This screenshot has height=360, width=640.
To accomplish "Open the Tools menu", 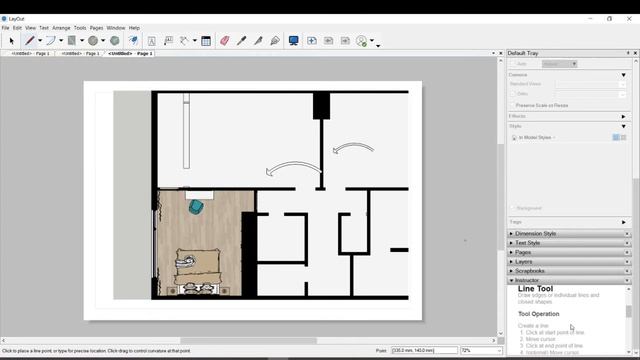I will (x=80, y=28).
